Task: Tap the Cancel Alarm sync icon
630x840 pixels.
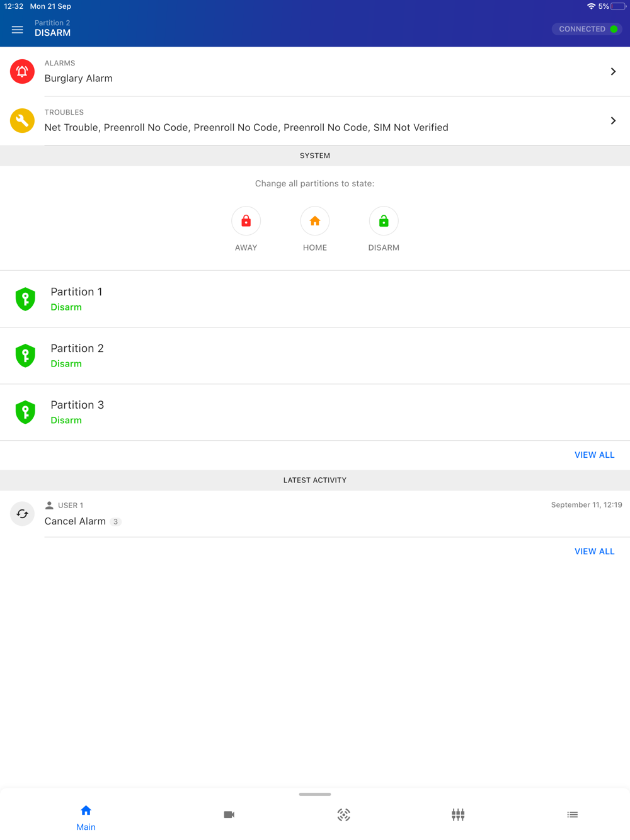Action: click(x=22, y=514)
